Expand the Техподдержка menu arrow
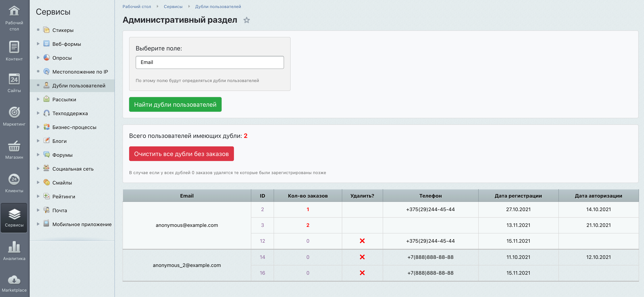The image size is (644, 297). (x=38, y=113)
